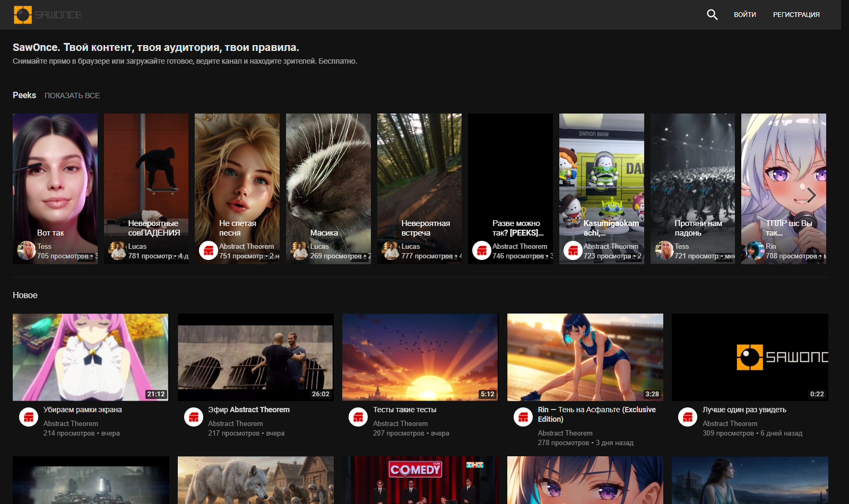Click Tess avatar on 'Вот так' peek
The height and width of the screenshot is (504, 849).
tap(27, 250)
